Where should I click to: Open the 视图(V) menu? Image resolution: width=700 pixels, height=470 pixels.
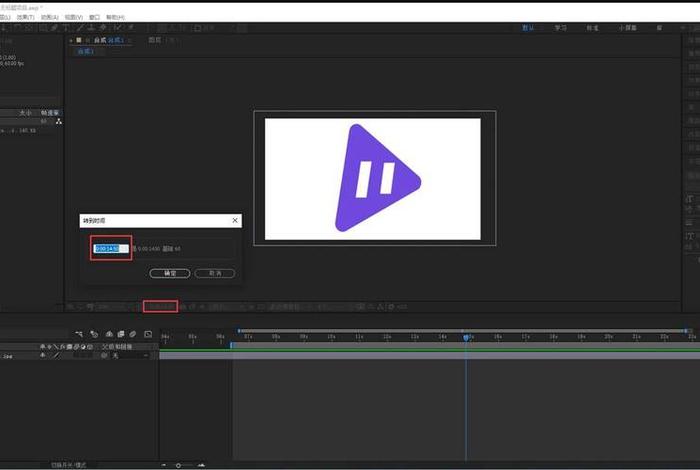click(74, 17)
